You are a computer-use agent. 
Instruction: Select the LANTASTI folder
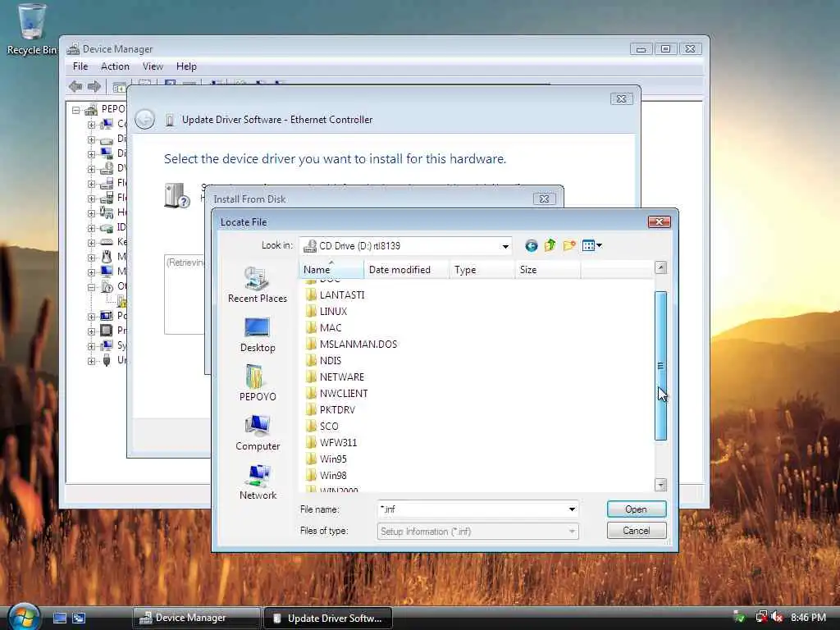335,295
